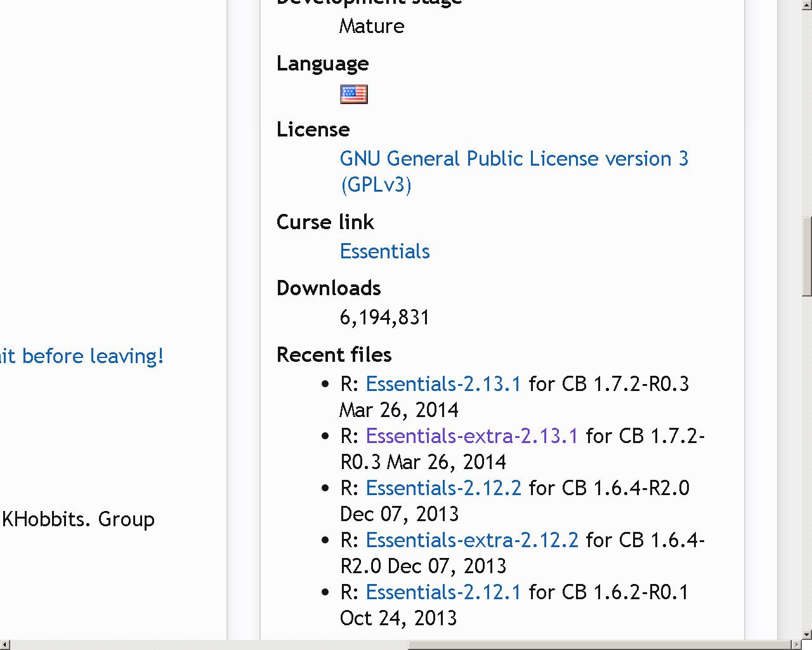
Task: Click the 'Oct 24, 2013' date text
Action: (x=398, y=618)
